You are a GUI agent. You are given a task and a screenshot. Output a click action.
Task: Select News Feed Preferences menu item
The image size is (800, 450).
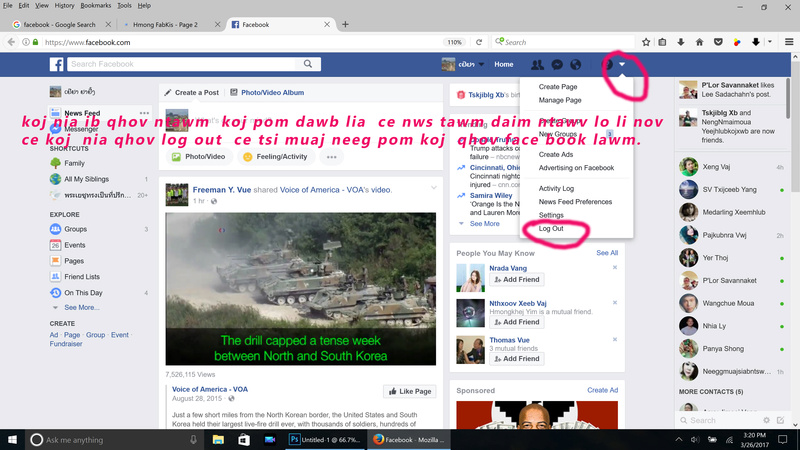tap(575, 202)
